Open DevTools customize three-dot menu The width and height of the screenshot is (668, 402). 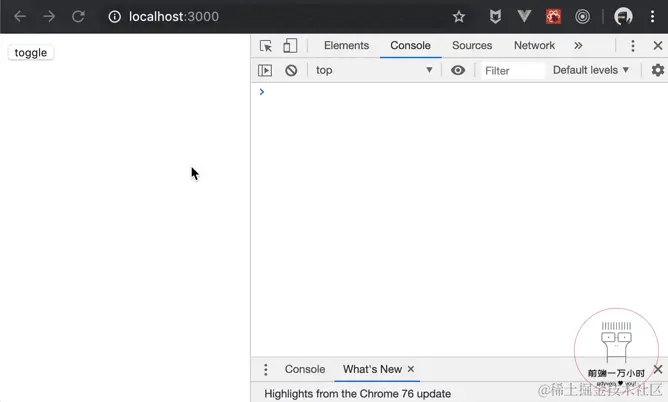(x=633, y=46)
